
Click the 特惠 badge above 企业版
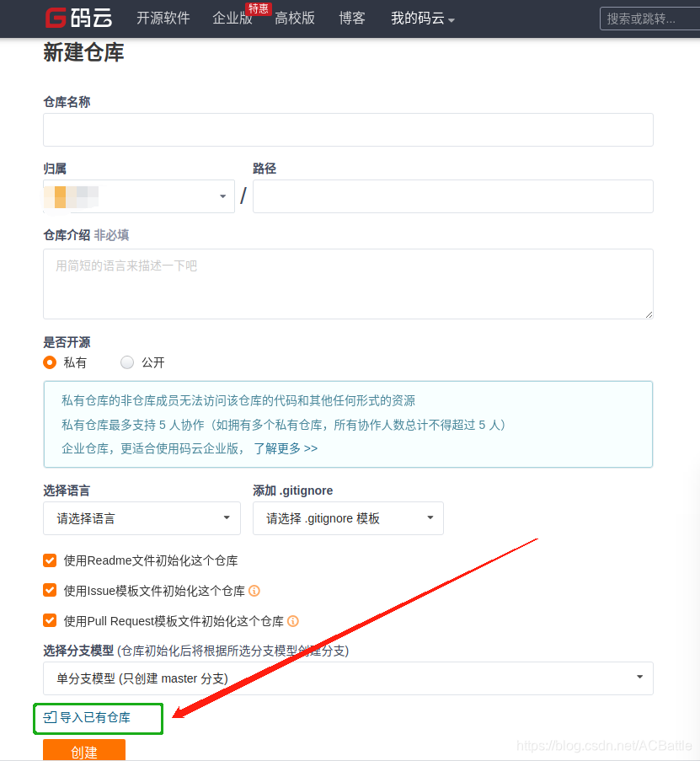pyautogui.click(x=258, y=8)
